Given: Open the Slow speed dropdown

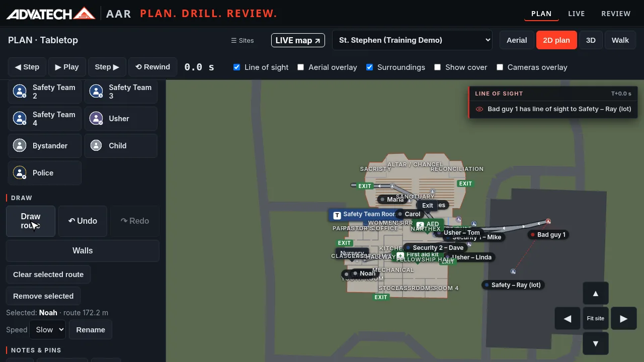Looking at the screenshot, I should pyautogui.click(x=48, y=330).
